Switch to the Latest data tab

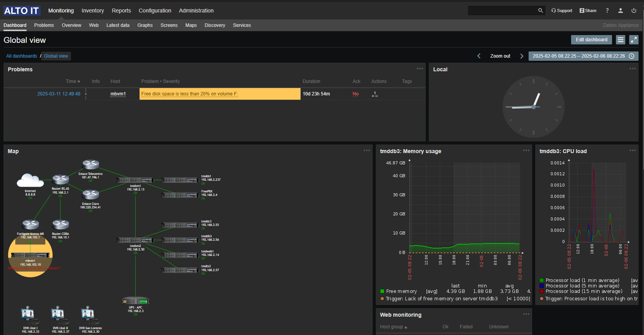coord(118,25)
